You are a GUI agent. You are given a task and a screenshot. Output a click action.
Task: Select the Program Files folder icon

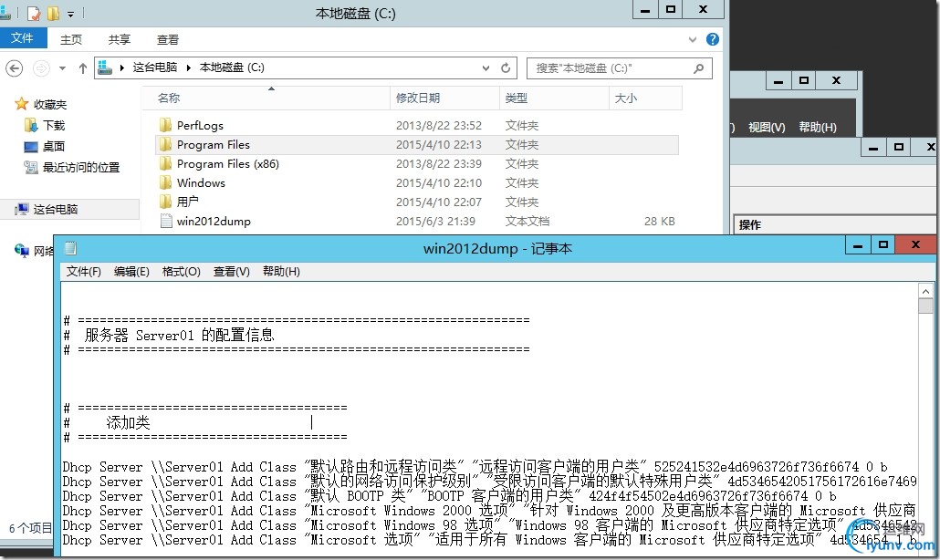[166, 144]
